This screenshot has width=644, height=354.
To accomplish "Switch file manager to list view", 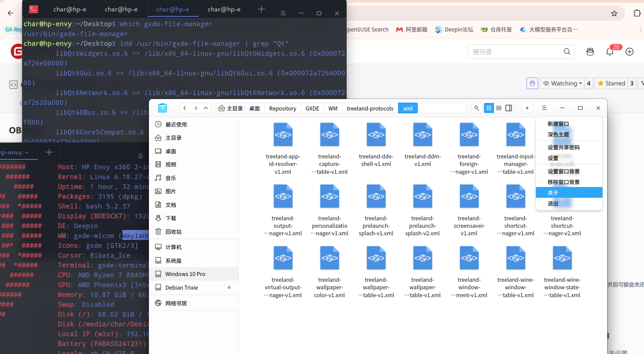I will click(499, 108).
